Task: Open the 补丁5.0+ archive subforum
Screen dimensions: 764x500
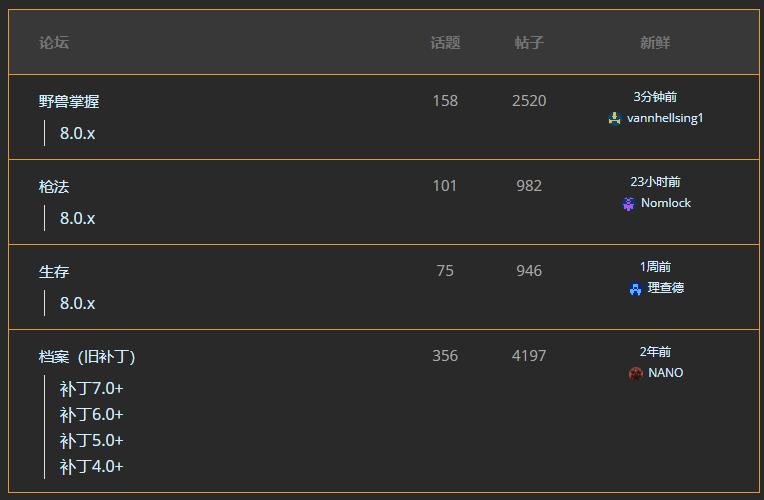Action: tap(91, 440)
